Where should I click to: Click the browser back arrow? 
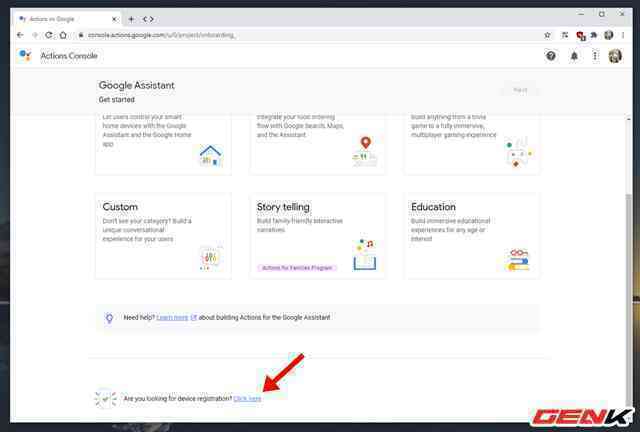point(20,35)
